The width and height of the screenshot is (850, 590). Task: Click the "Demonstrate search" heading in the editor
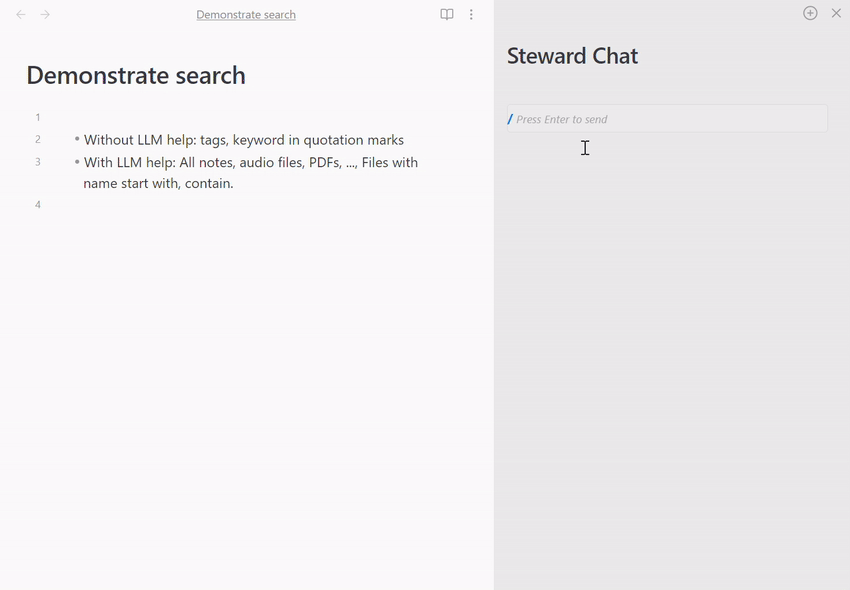click(136, 75)
